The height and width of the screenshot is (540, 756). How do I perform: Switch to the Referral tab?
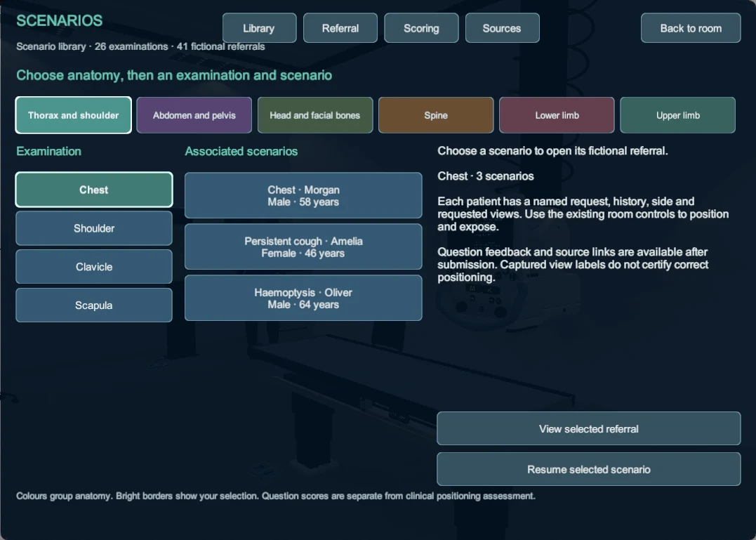click(340, 28)
